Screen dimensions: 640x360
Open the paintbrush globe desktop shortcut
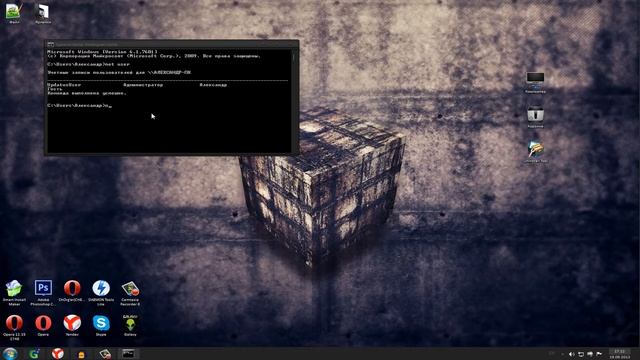click(536, 152)
